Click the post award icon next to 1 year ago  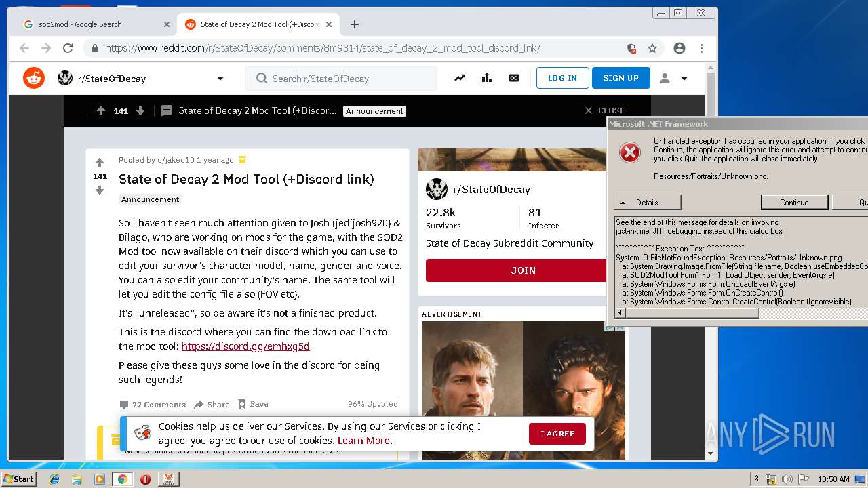point(243,160)
